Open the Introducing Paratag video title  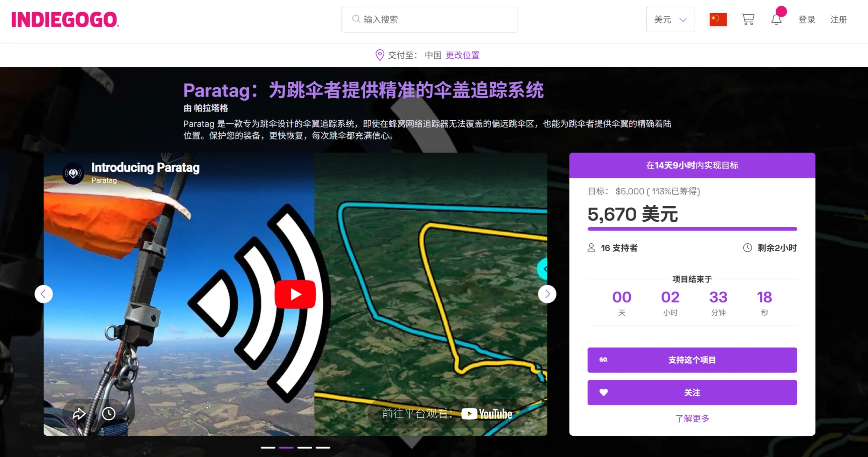pos(145,167)
